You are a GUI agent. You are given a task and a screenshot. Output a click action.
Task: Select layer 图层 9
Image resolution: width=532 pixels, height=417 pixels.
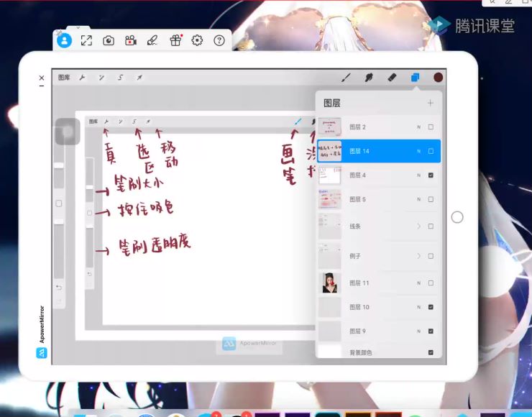tap(379, 331)
